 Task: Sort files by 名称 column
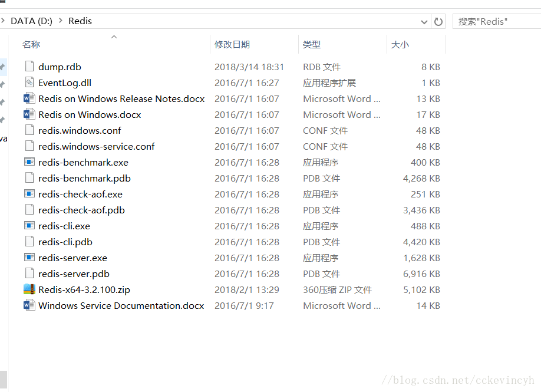tap(31, 45)
